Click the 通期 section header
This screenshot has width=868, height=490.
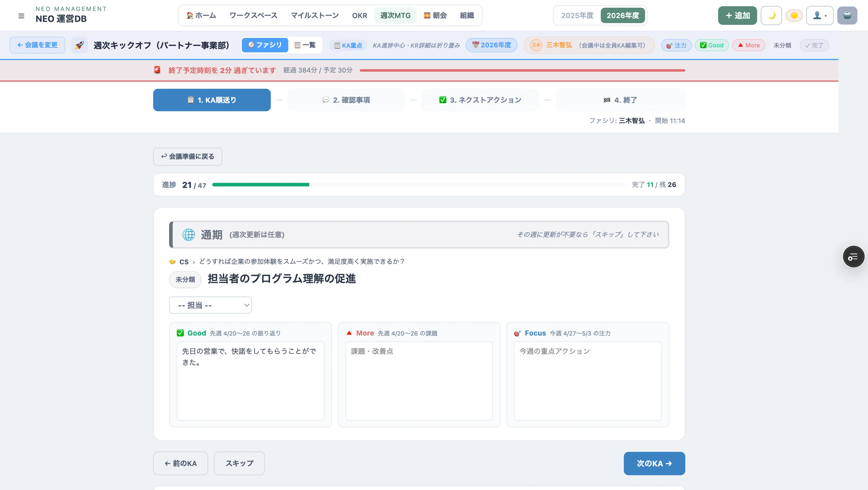pyautogui.click(x=419, y=235)
